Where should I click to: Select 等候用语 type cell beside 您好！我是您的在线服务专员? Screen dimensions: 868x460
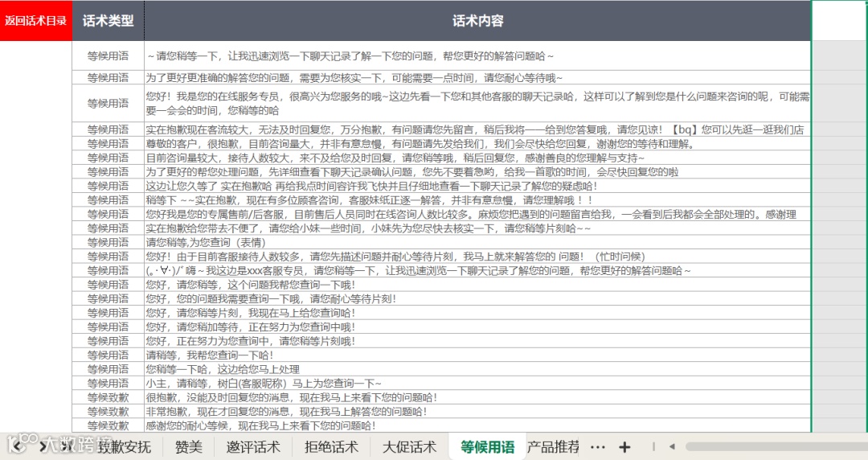tap(108, 103)
